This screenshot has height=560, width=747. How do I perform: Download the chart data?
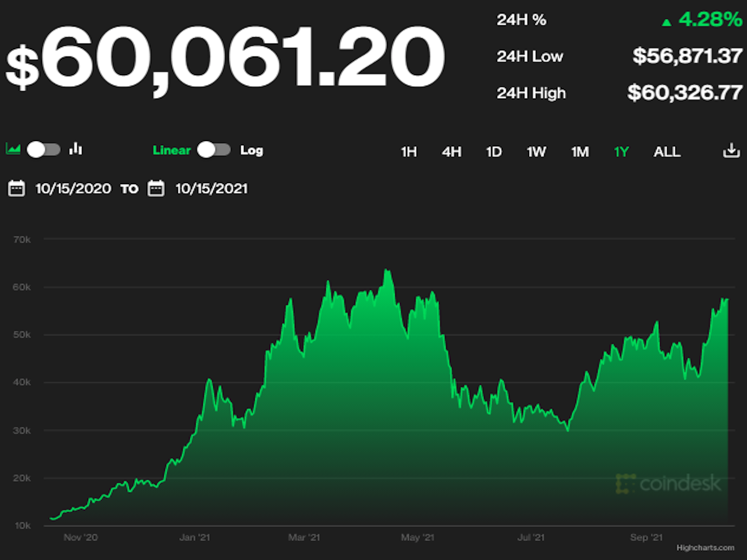click(731, 151)
